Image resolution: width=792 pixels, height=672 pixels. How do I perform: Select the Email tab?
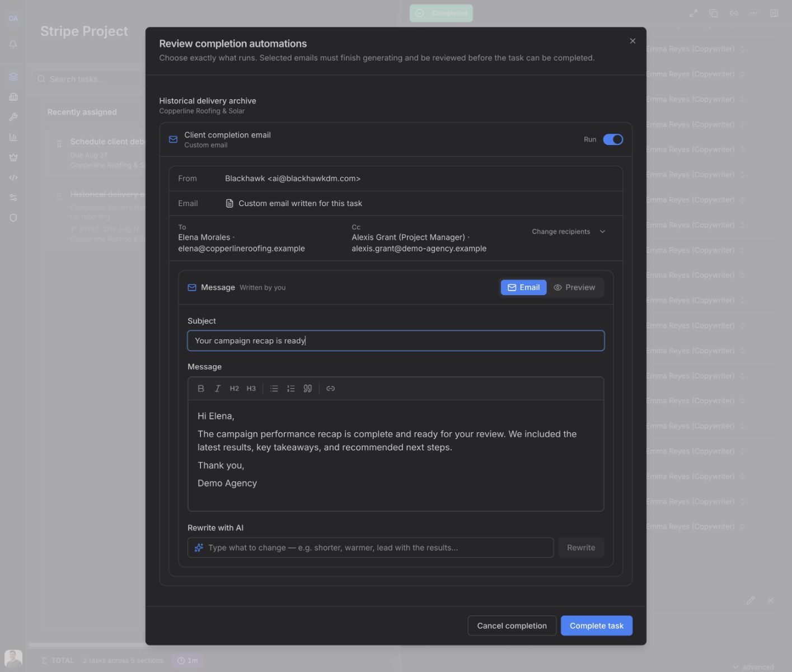(x=523, y=287)
